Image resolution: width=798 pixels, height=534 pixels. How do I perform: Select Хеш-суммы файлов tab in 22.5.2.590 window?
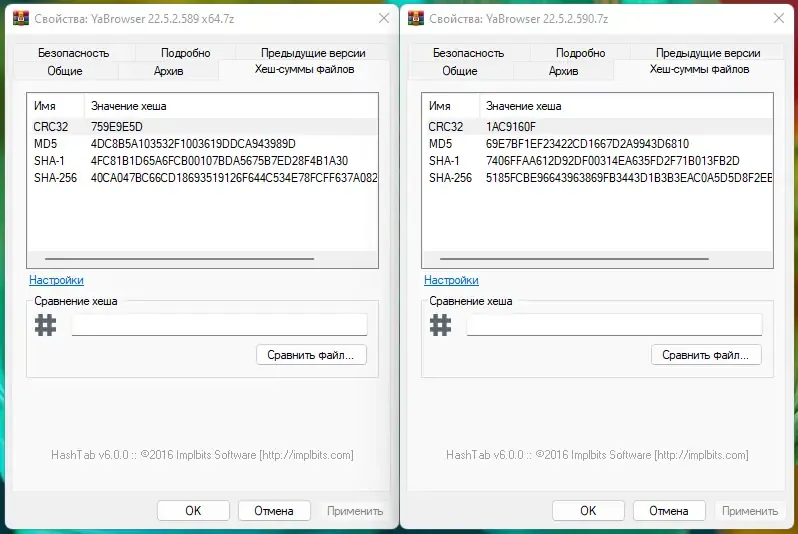tap(699, 69)
